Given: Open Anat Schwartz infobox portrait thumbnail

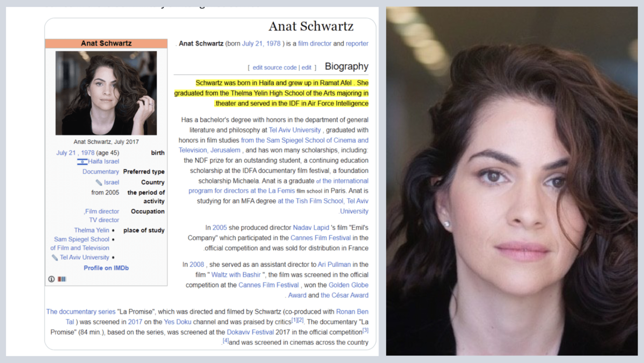Looking at the screenshot, I should [106, 93].
